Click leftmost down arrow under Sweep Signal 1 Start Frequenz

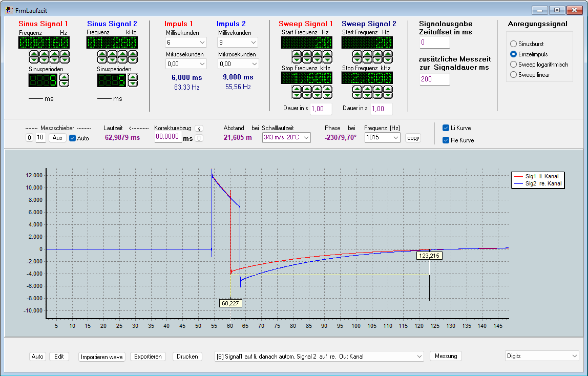pyautogui.click(x=297, y=59)
